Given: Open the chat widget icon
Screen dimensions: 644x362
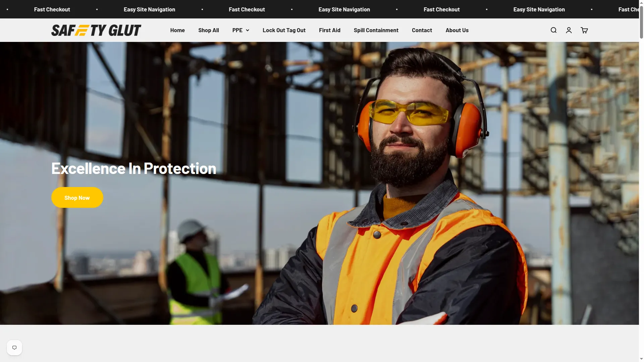Looking at the screenshot, I should pos(14,348).
